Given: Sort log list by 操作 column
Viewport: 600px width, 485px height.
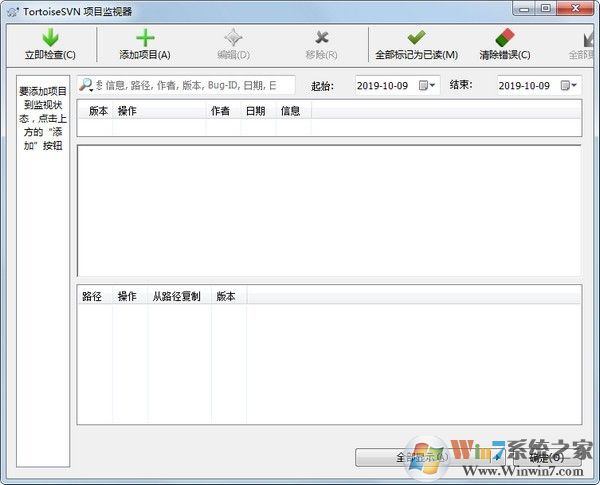Looking at the screenshot, I should tap(160, 111).
